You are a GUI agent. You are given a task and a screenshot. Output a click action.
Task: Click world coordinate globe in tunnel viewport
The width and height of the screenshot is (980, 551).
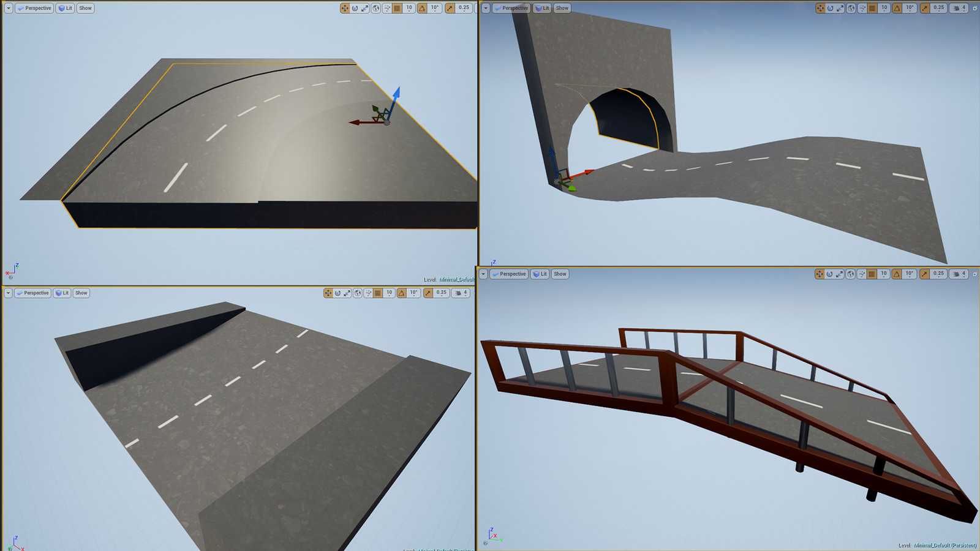[x=851, y=8]
